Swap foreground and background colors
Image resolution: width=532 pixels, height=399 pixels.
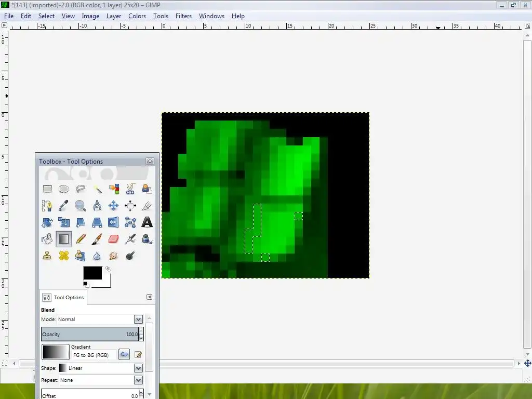108,269
